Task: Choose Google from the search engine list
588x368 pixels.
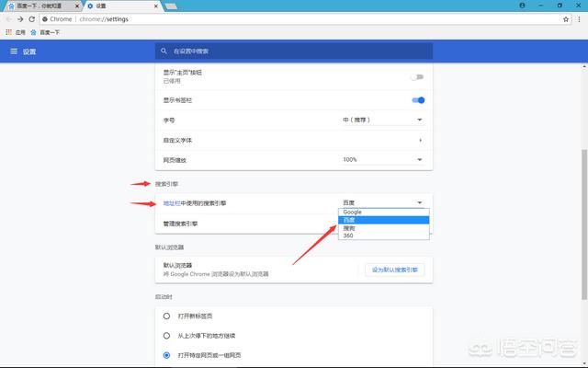Action: [x=384, y=213]
